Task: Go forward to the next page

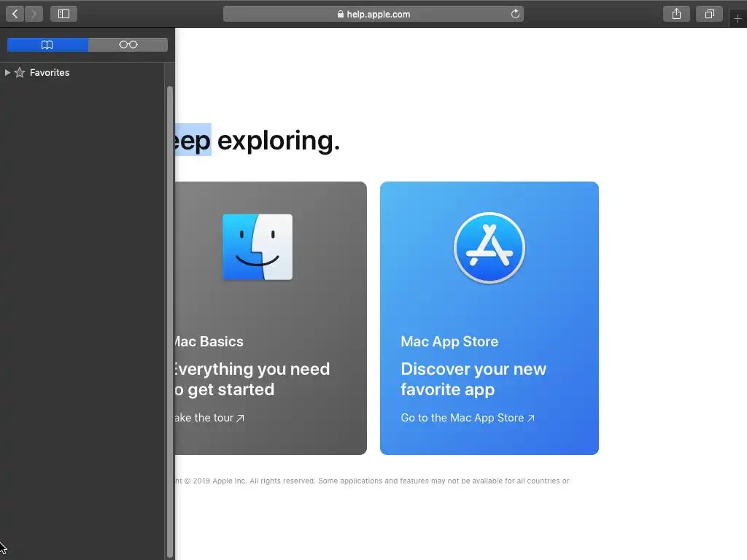Action: [34, 15]
